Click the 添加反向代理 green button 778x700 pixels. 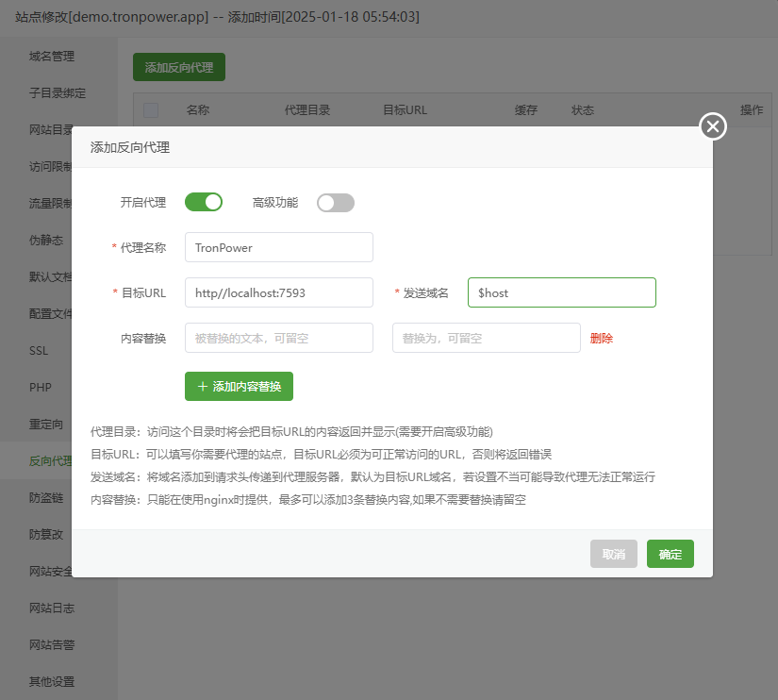pos(179,68)
